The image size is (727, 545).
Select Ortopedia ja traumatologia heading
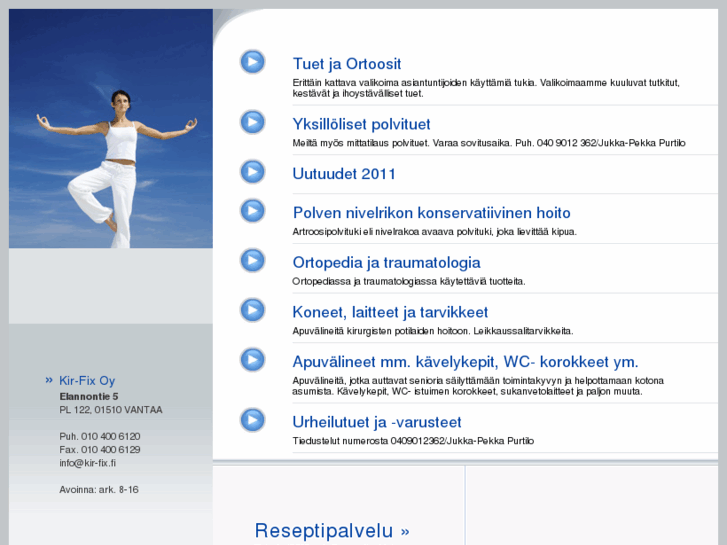(386, 263)
